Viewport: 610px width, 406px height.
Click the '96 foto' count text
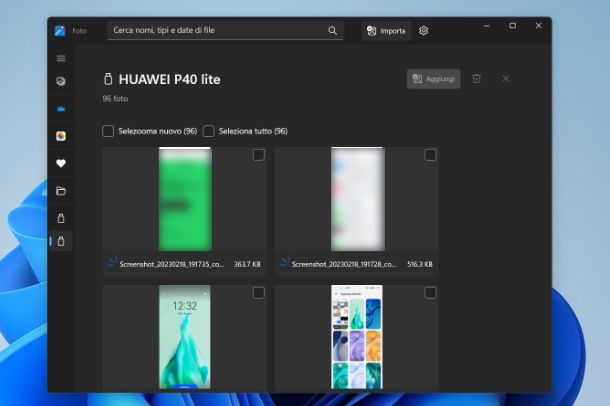click(x=115, y=98)
